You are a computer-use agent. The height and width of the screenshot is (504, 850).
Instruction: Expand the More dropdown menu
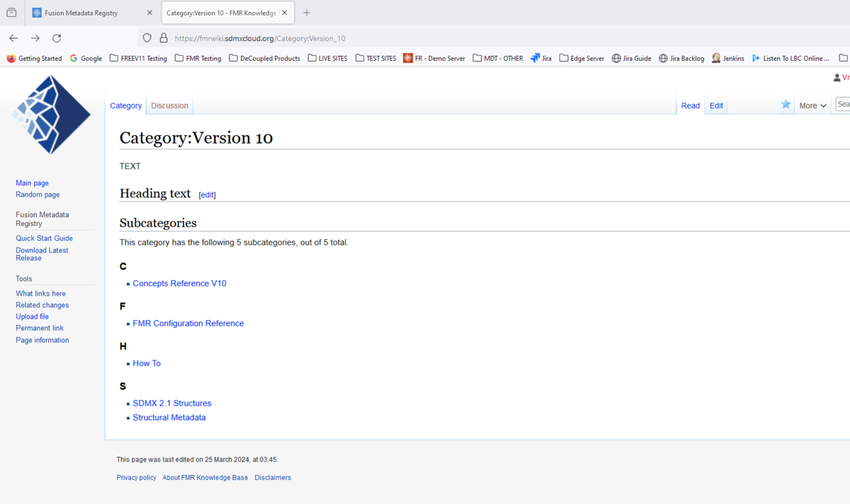[812, 105]
